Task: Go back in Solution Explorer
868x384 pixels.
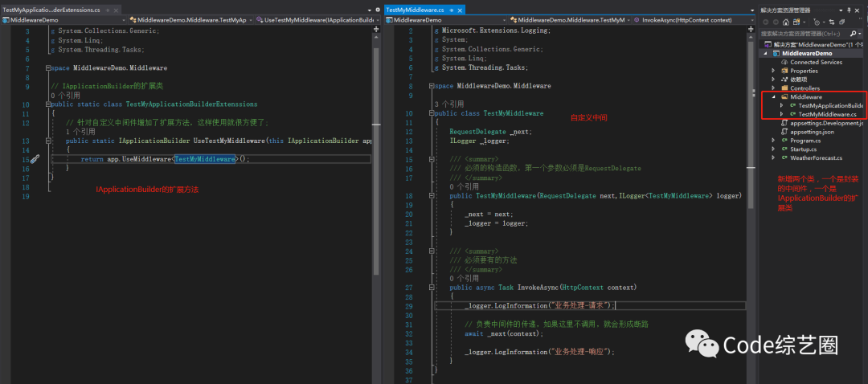Action: [766, 22]
